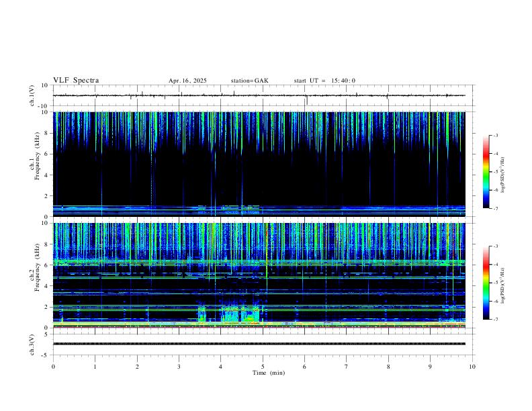Click the ch.3 black signal band

[x=259, y=344]
